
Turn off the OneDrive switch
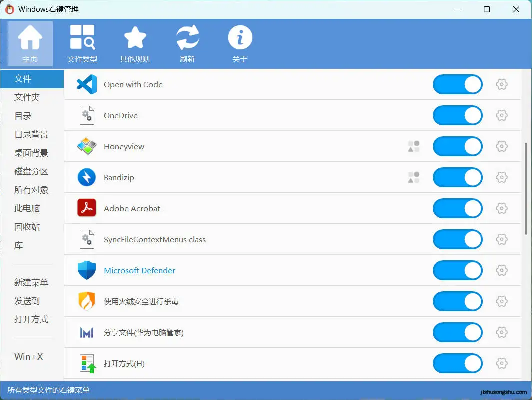(x=458, y=115)
